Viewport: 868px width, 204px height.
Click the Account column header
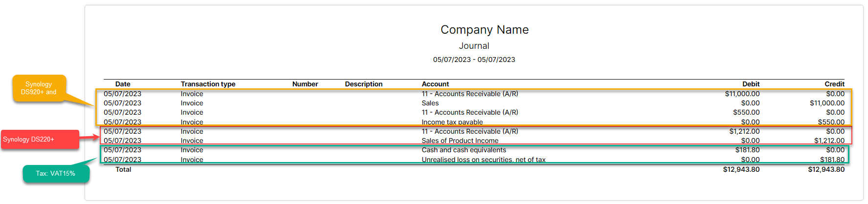435,84
